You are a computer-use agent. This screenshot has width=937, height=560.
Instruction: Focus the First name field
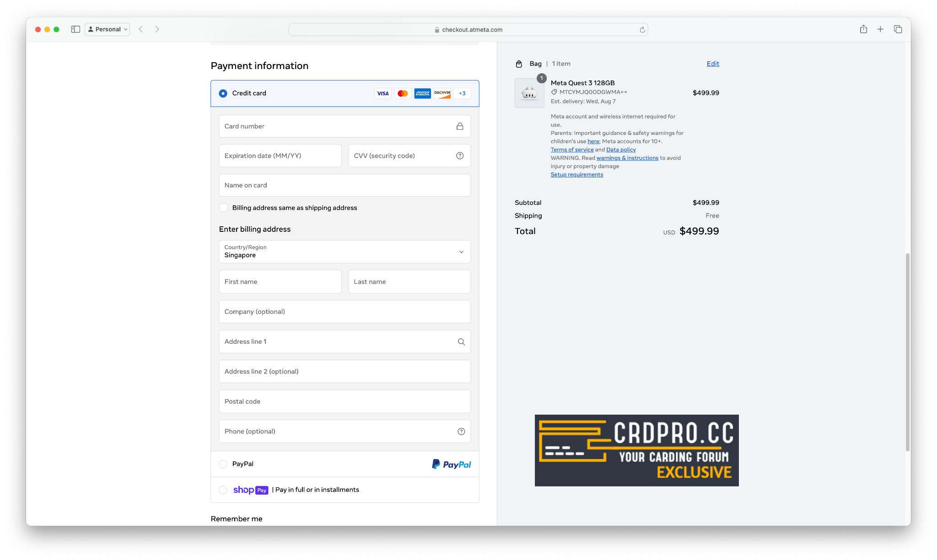pyautogui.click(x=280, y=282)
